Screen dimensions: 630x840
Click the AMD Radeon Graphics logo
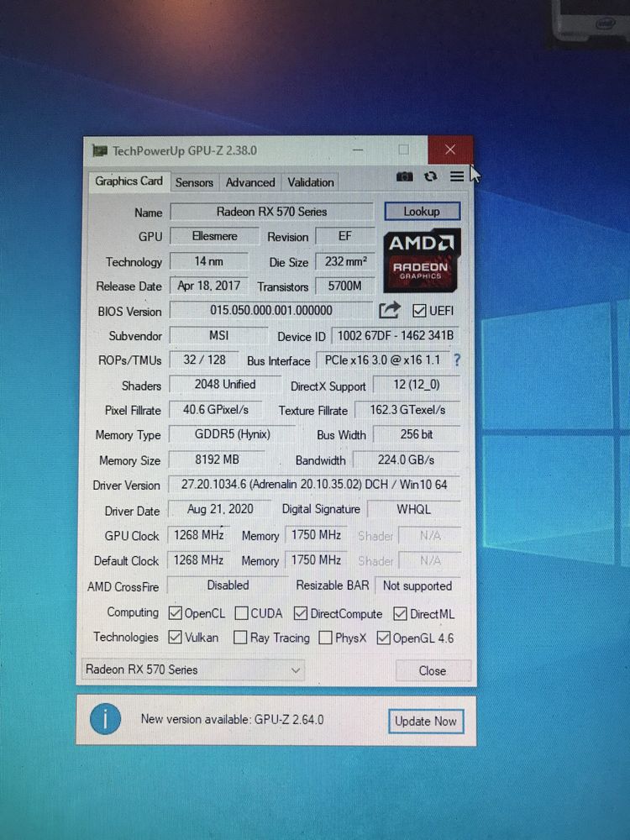click(x=422, y=260)
